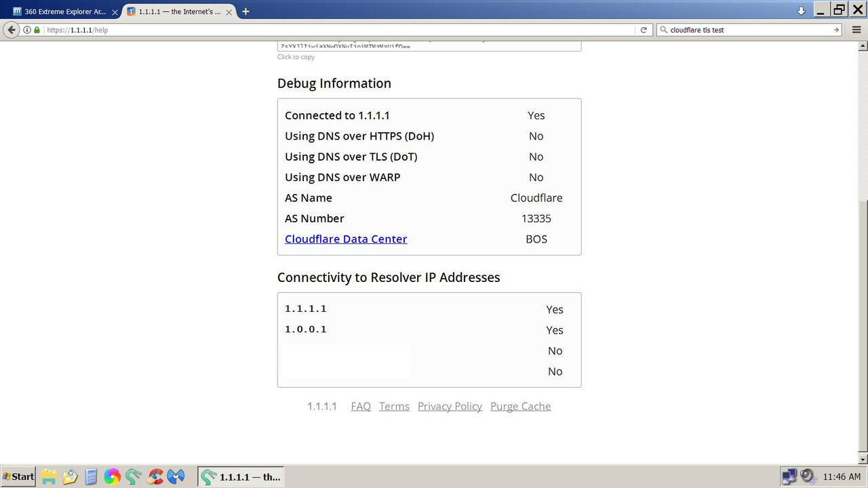Click the Debug Information heading
Screen dimensions: 868x488
click(334, 83)
